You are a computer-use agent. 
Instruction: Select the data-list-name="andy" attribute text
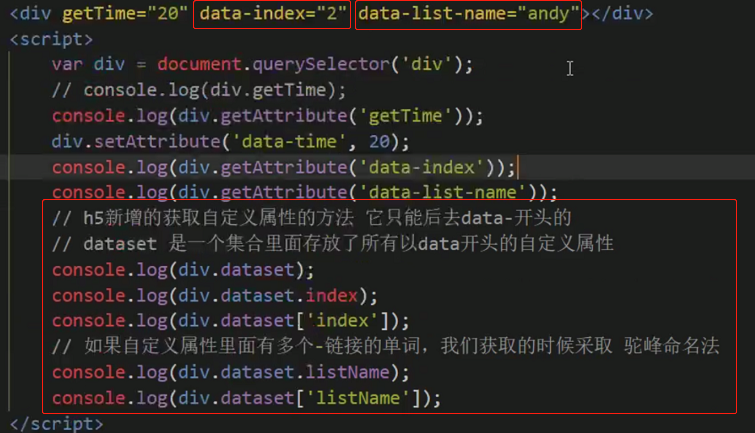point(469,13)
